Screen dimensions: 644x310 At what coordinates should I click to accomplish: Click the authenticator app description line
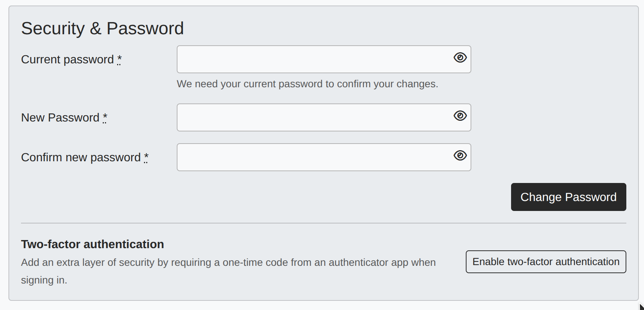coord(228,263)
